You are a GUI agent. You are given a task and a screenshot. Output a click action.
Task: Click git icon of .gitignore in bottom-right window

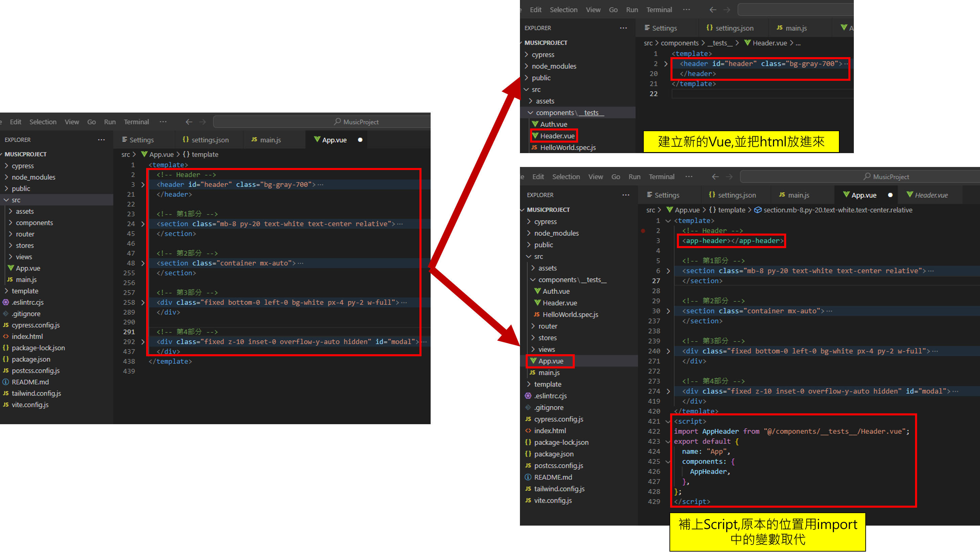click(x=528, y=408)
